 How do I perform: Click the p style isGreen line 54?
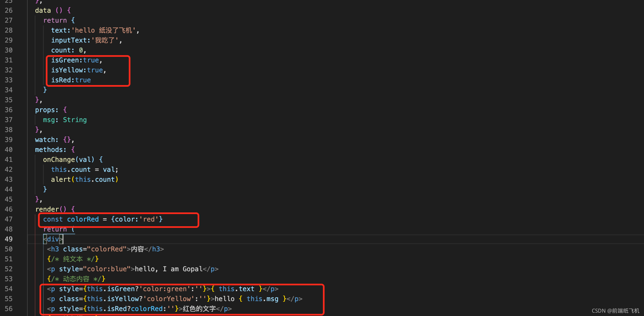[163, 289]
